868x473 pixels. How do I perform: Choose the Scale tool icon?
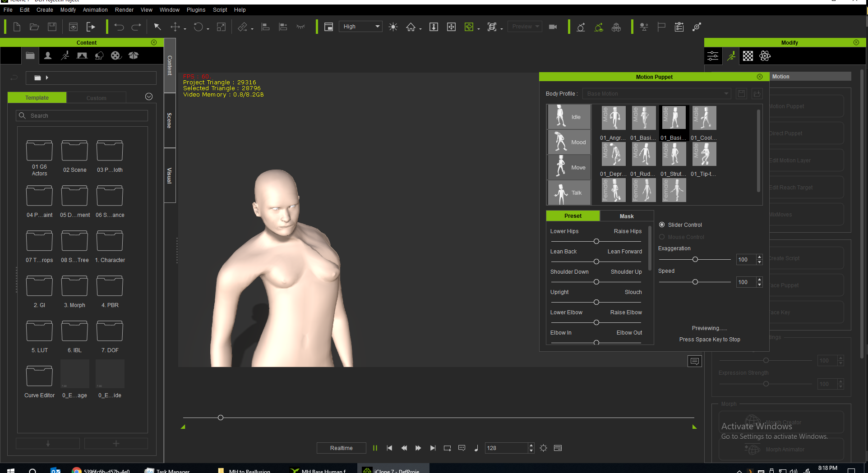(x=221, y=27)
